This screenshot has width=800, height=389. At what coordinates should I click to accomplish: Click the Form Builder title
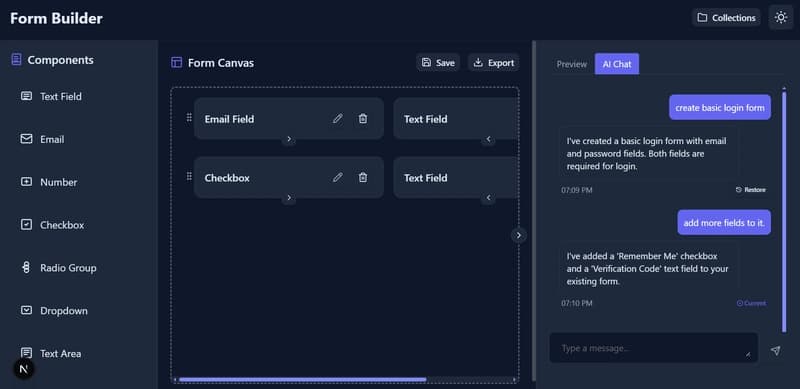[x=56, y=18]
